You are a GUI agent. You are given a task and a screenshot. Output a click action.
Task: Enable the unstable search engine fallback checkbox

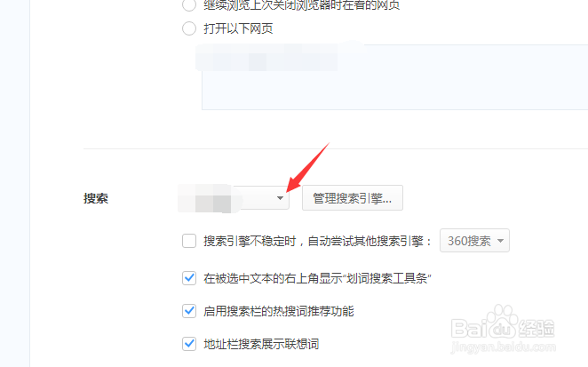pos(189,241)
